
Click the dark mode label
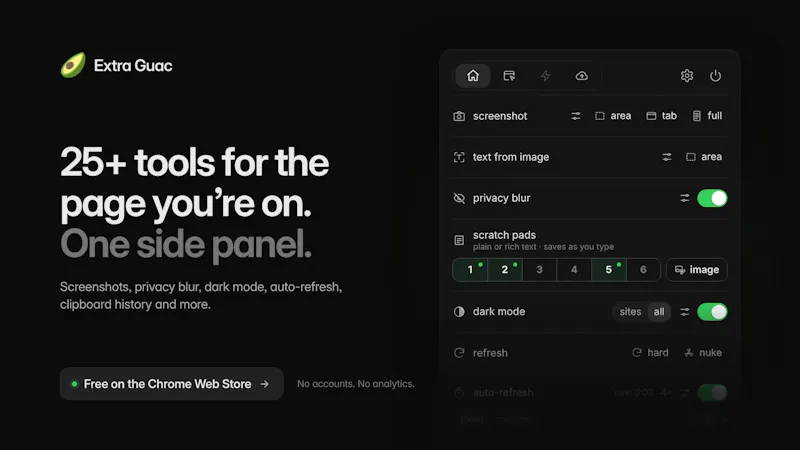[499, 312]
